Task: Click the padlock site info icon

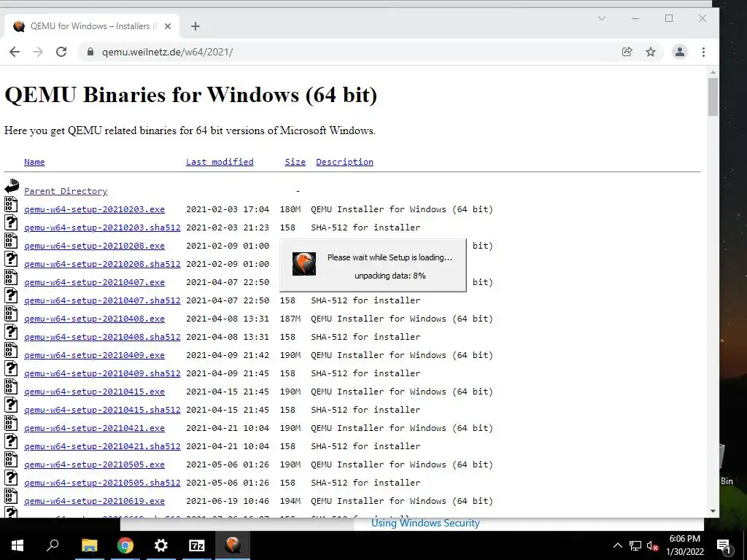Action: coord(90,52)
